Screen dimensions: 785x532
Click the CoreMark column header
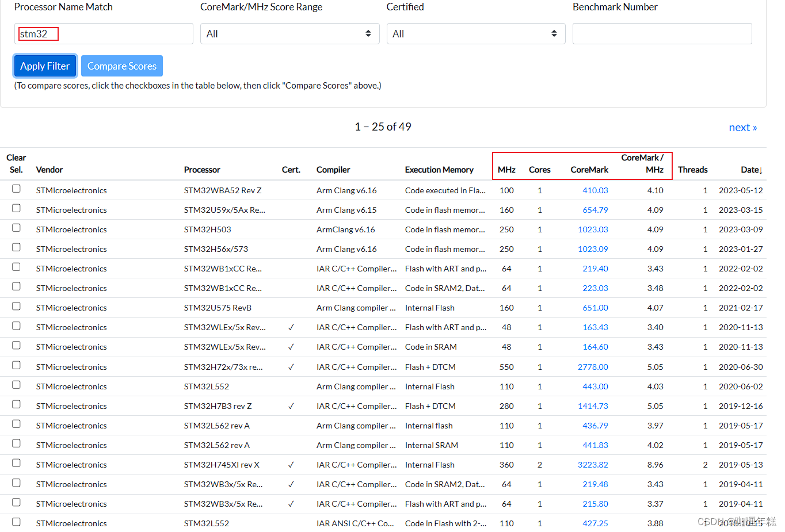[589, 170]
